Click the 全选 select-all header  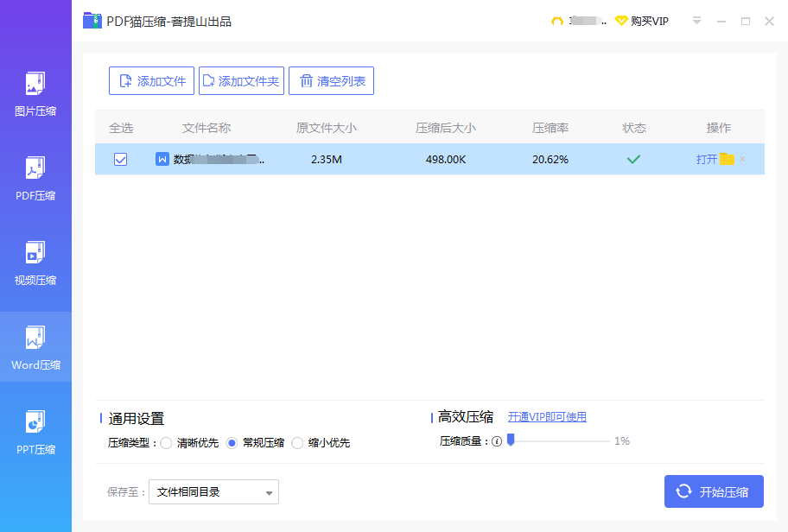pos(121,128)
